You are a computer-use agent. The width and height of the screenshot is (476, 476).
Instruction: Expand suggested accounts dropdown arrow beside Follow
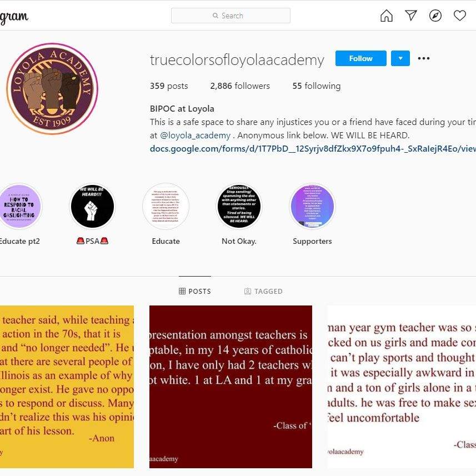(400, 58)
